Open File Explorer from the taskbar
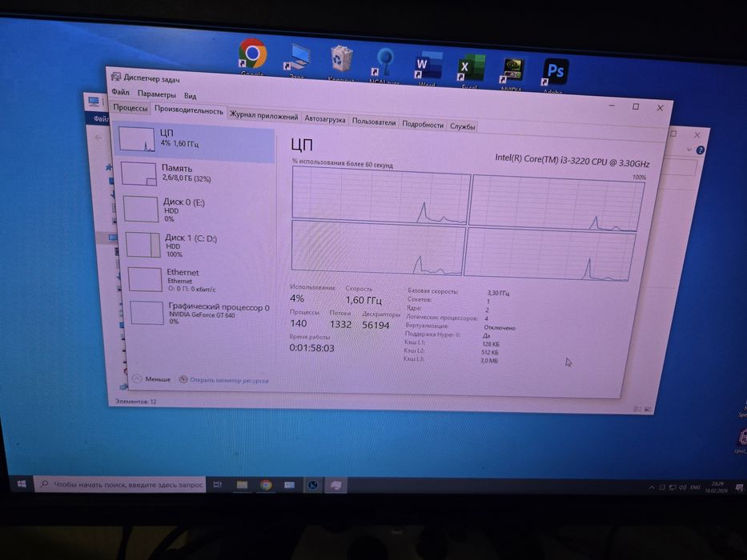This screenshot has height=560, width=747. [242, 485]
